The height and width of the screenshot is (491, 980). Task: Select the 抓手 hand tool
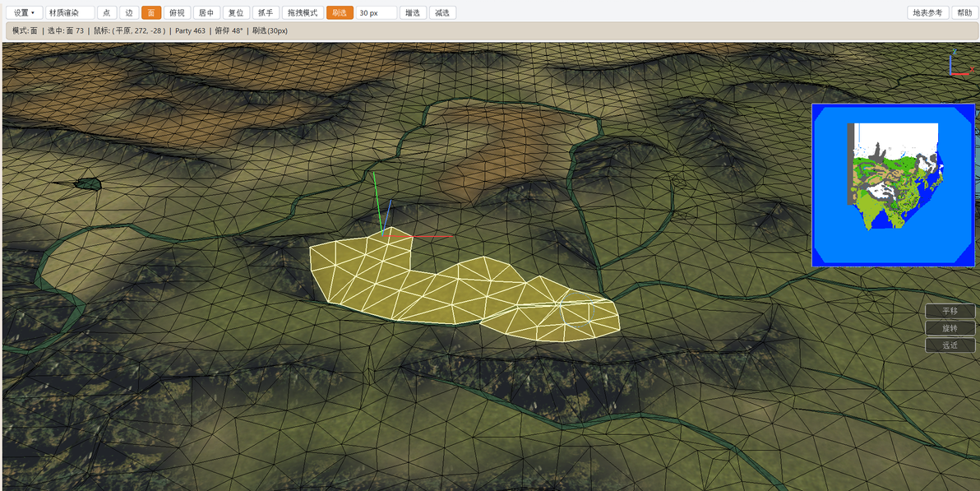[x=266, y=12]
